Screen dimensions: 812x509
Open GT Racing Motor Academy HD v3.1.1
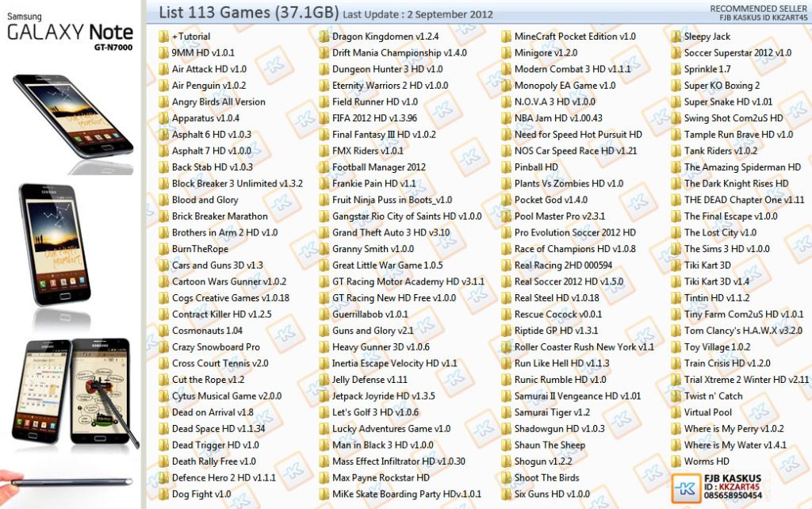408,281
